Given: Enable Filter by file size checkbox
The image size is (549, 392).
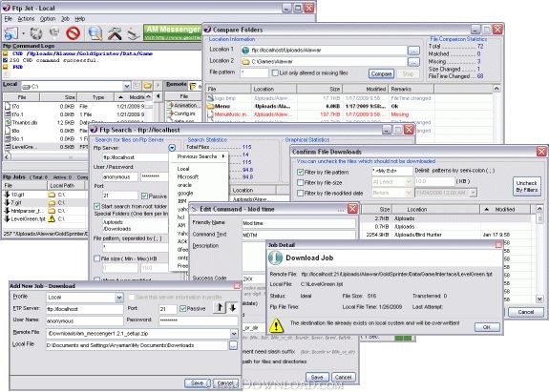Looking at the screenshot, I should [300, 182].
